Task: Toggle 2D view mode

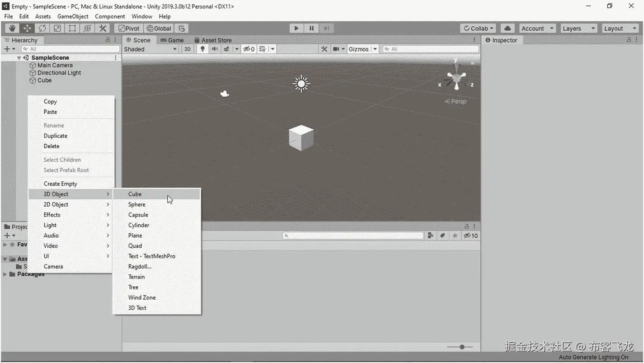Action: [188, 49]
